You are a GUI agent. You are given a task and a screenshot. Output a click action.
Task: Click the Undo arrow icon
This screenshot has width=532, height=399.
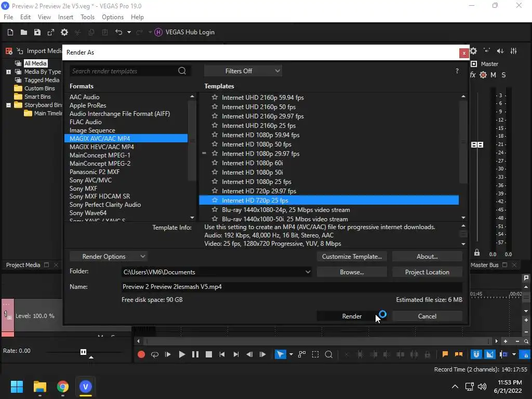tap(119, 32)
